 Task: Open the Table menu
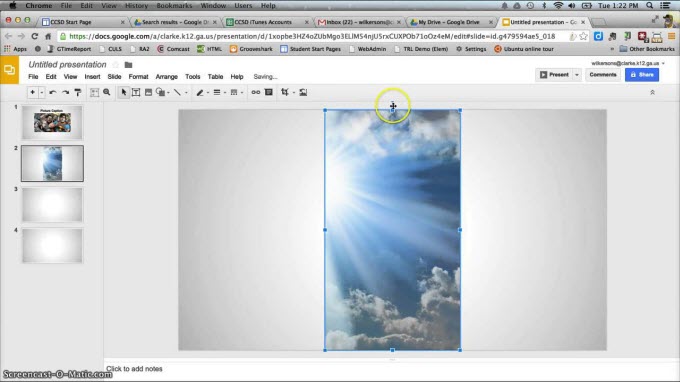point(215,77)
